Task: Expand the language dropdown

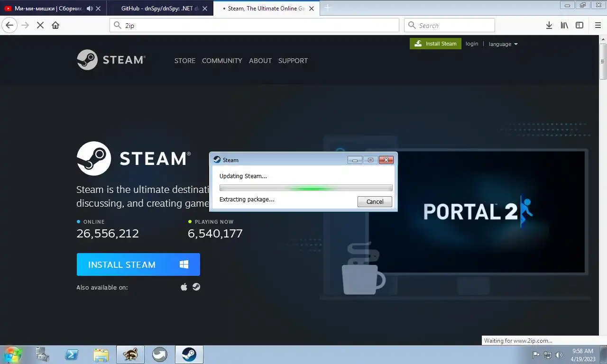Action: point(503,44)
